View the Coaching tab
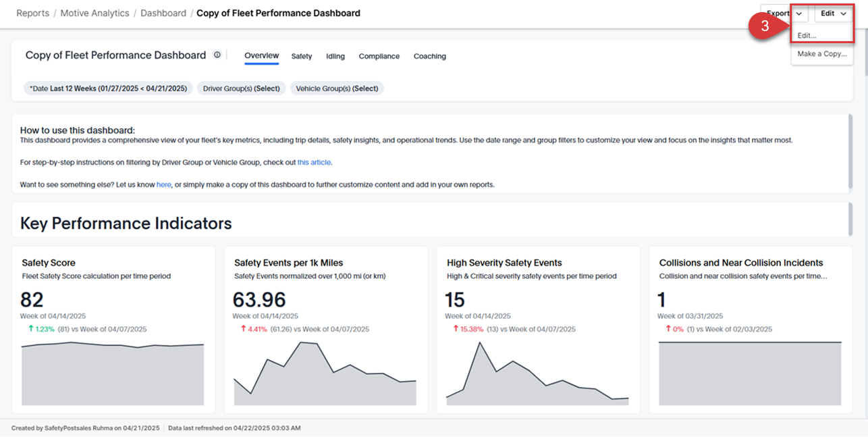The width and height of the screenshot is (868, 437). pos(429,57)
